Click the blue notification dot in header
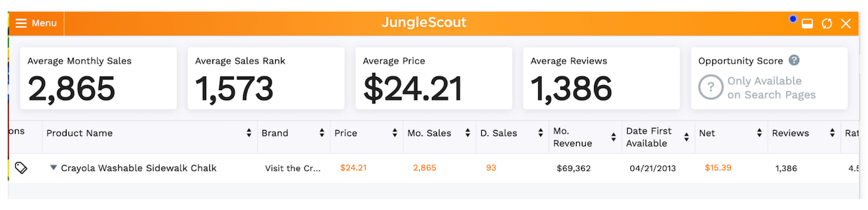 click(x=793, y=19)
